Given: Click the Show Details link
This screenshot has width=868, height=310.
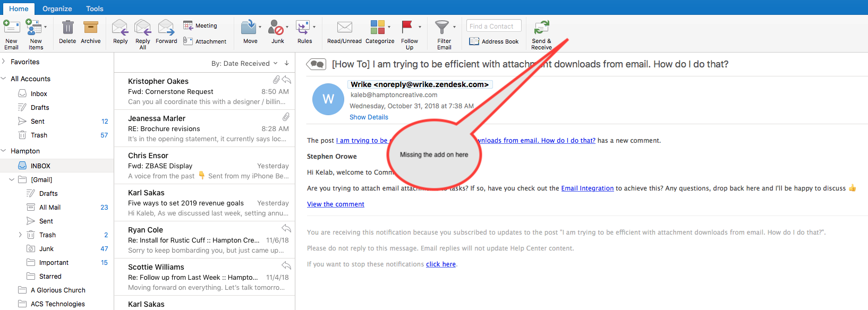Looking at the screenshot, I should (x=369, y=117).
